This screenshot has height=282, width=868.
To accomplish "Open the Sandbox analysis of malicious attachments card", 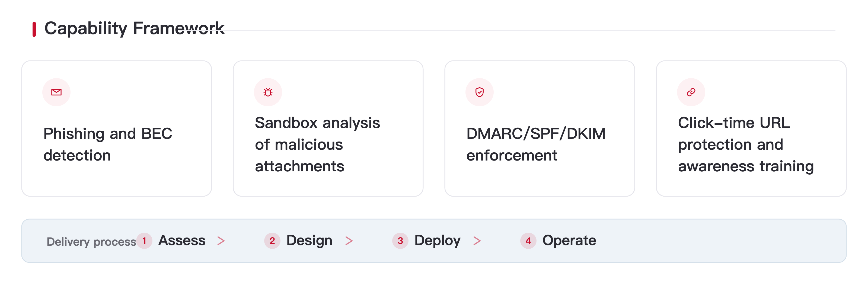I will pyautogui.click(x=328, y=128).
